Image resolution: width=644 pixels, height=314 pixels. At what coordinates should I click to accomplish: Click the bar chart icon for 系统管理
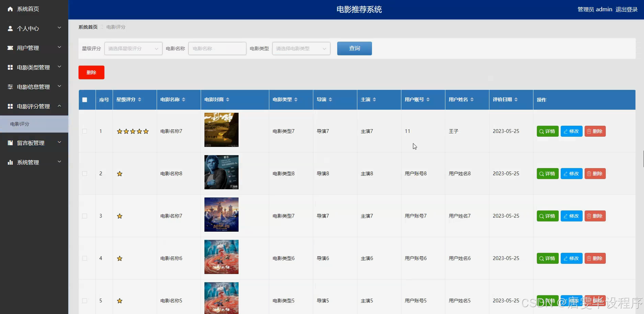click(x=10, y=162)
